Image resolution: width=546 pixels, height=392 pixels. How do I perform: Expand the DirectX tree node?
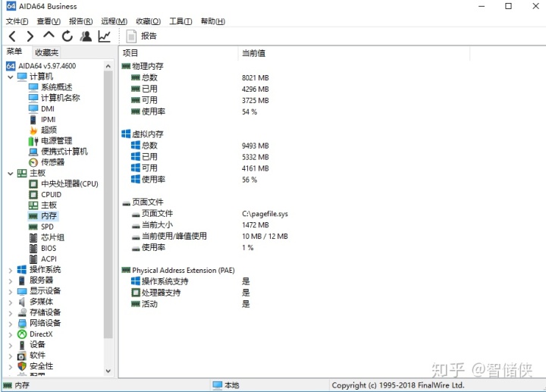pos(11,335)
